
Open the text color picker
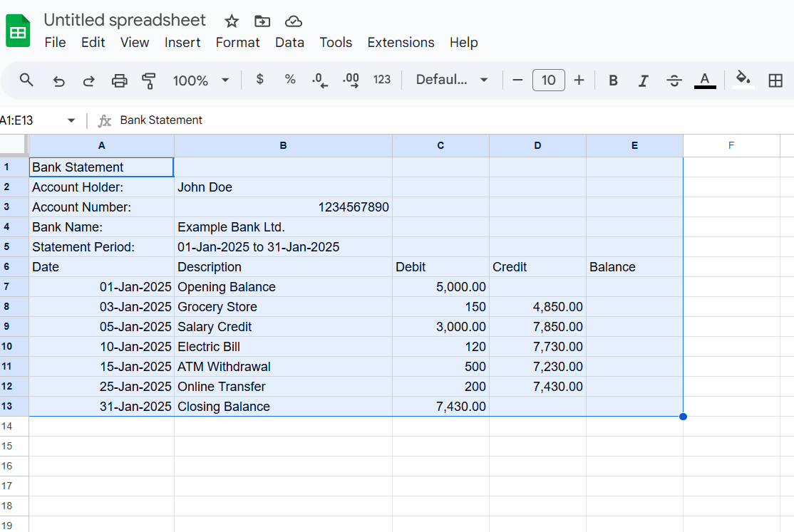pyautogui.click(x=704, y=80)
